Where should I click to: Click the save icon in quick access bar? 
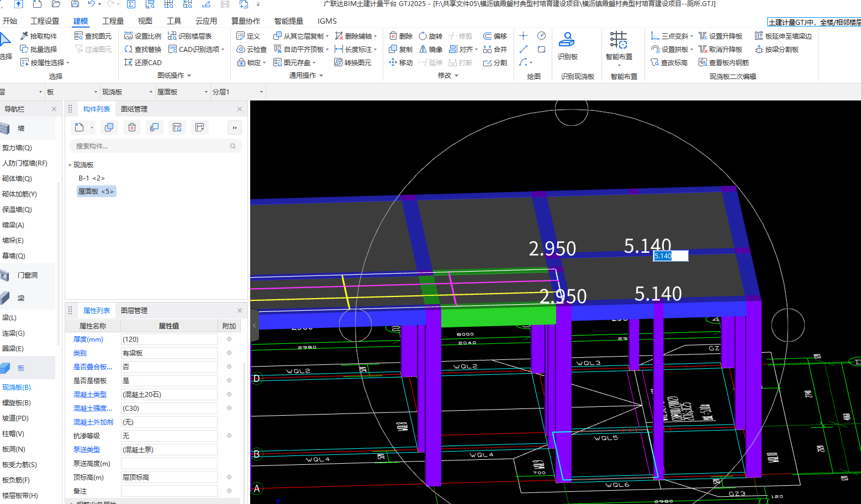tap(75, 4)
